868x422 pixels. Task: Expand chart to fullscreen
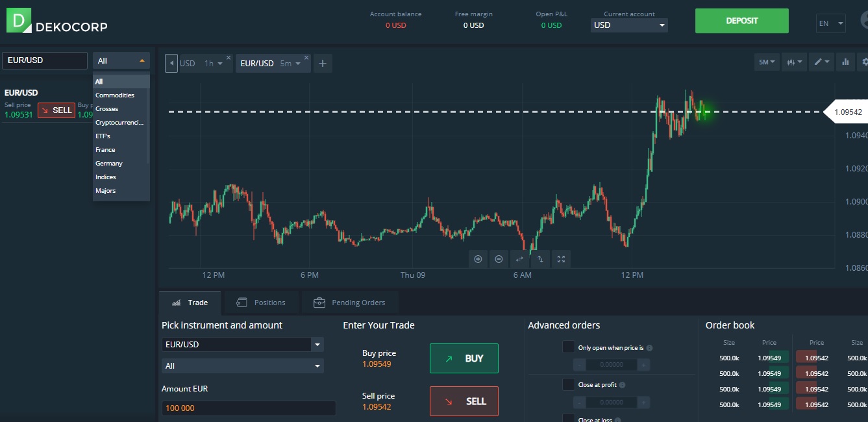(561, 259)
